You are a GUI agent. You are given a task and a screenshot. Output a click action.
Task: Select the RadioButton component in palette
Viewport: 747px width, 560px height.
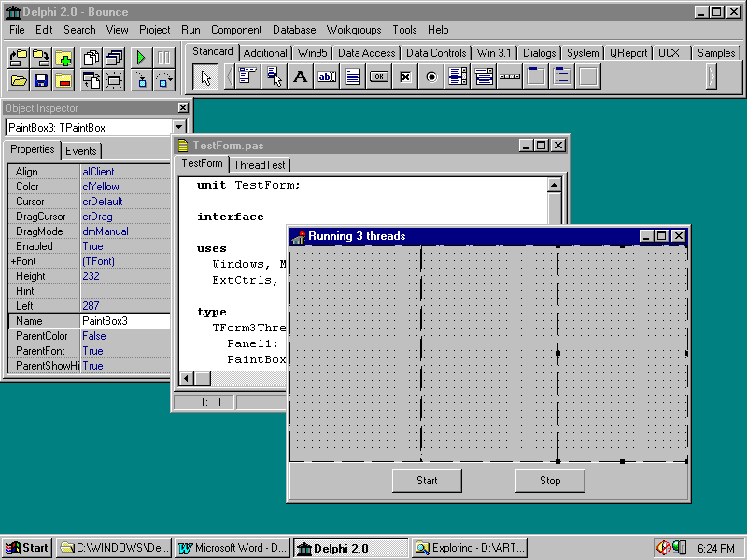pyautogui.click(x=431, y=77)
